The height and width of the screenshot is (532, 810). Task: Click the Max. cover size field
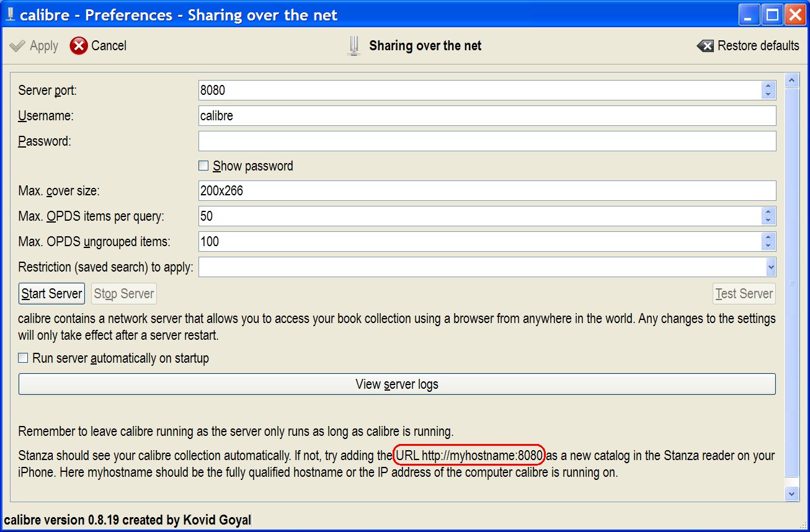click(487, 191)
